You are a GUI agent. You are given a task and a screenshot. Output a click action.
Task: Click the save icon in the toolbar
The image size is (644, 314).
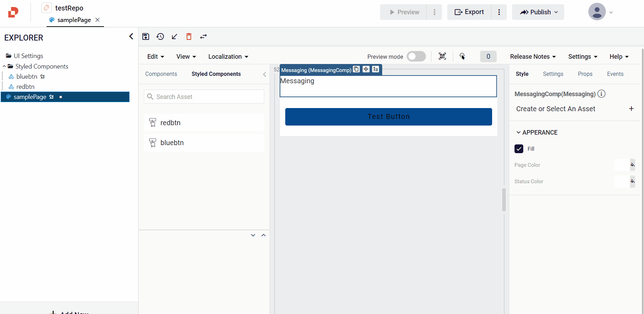pyautogui.click(x=146, y=36)
